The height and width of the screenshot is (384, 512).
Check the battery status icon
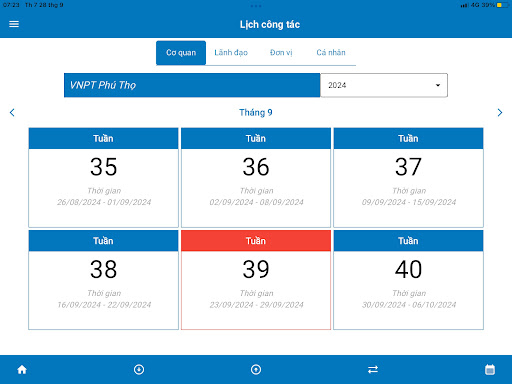point(503,5)
